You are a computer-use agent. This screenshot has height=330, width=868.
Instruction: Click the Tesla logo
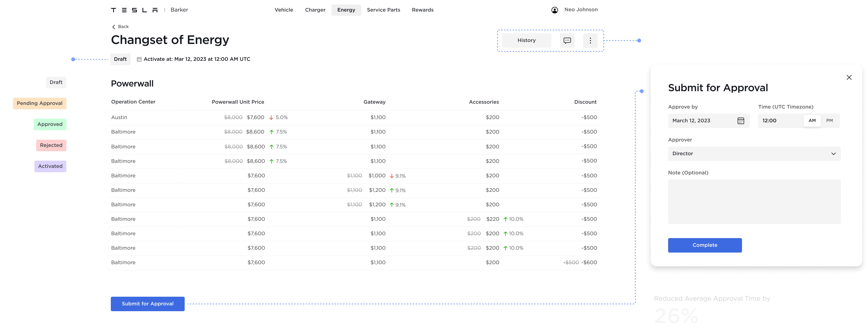134,10
